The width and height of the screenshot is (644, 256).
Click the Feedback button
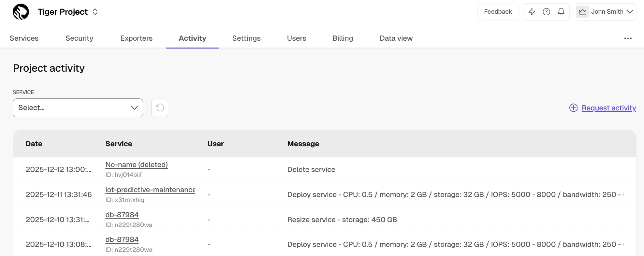point(498,12)
